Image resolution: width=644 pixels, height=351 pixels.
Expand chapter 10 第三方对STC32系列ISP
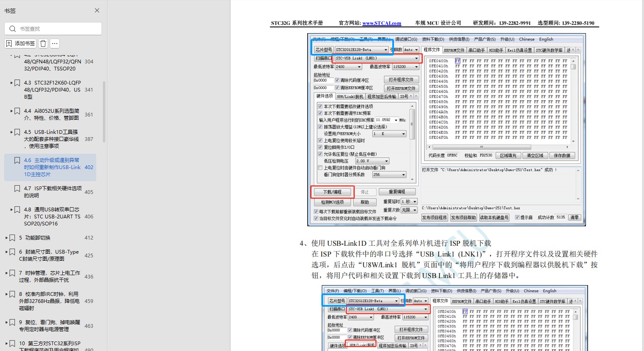tap(6, 344)
